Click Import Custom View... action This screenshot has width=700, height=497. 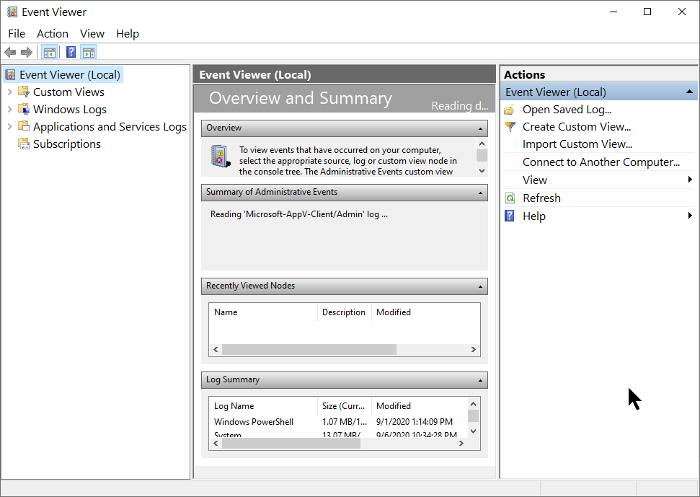577,144
